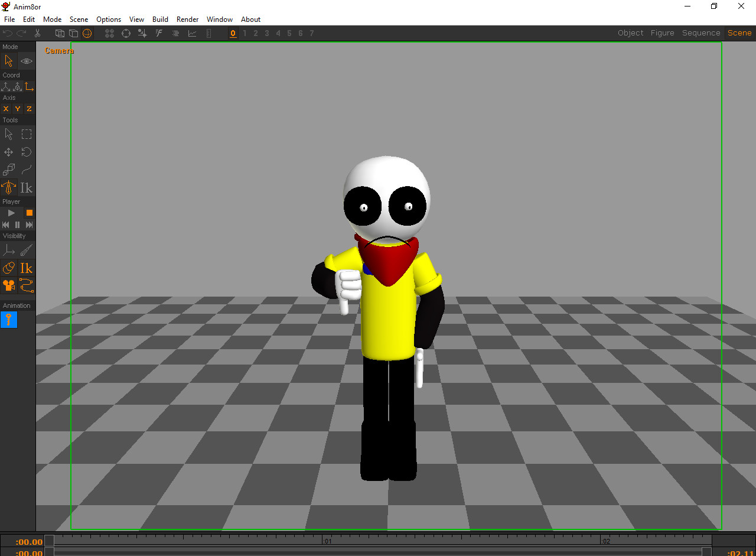Select the Rotate tool in the Tools panel

[x=26, y=152]
